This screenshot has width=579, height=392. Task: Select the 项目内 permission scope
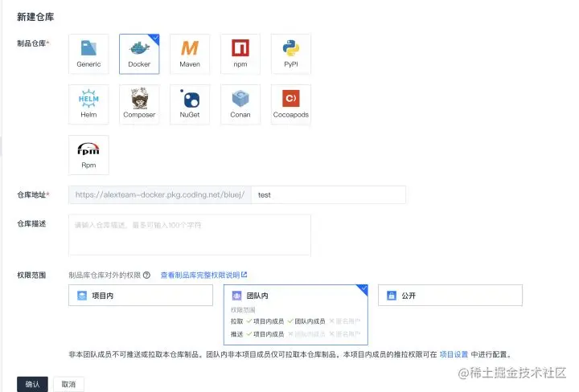click(141, 296)
